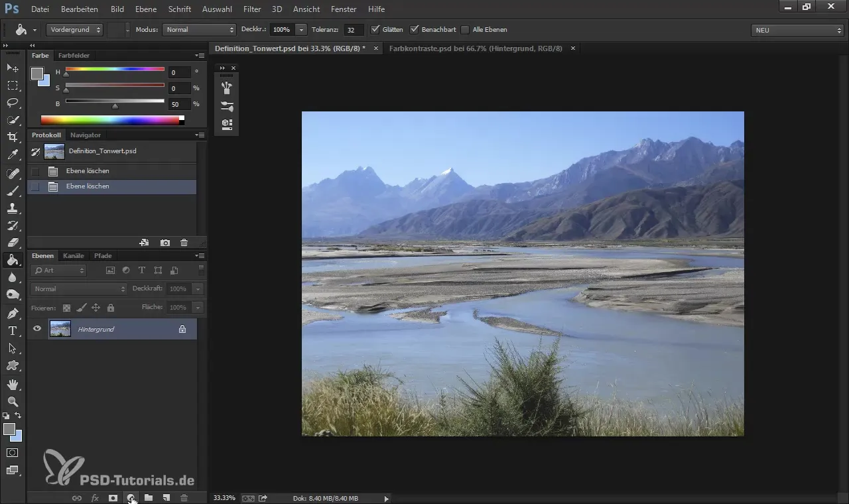
Task: Toggle Quick Mask mode
Action: coord(13,453)
